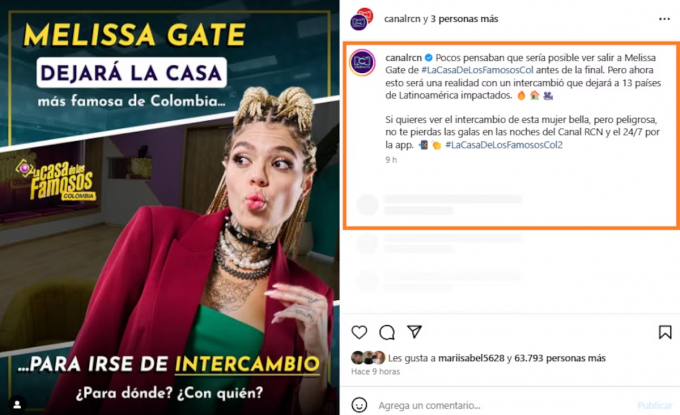Click the tagged people icon on photo
The image size is (680, 415).
(x=17, y=405)
